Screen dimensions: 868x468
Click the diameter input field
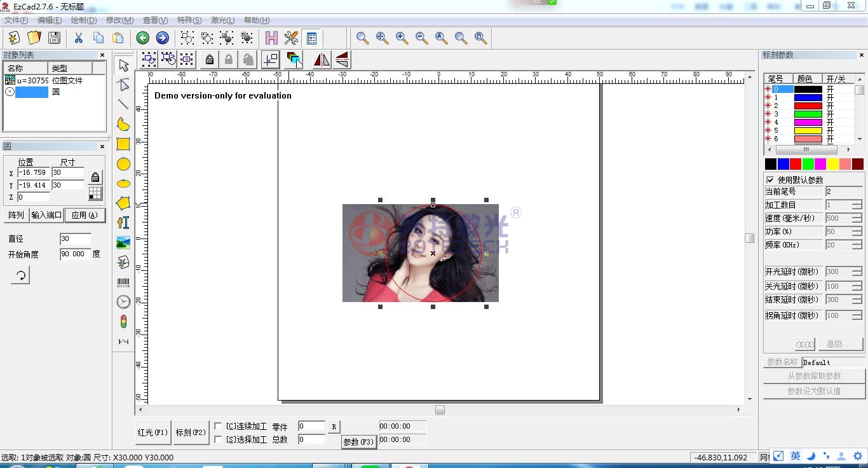[x=76, y=239]
